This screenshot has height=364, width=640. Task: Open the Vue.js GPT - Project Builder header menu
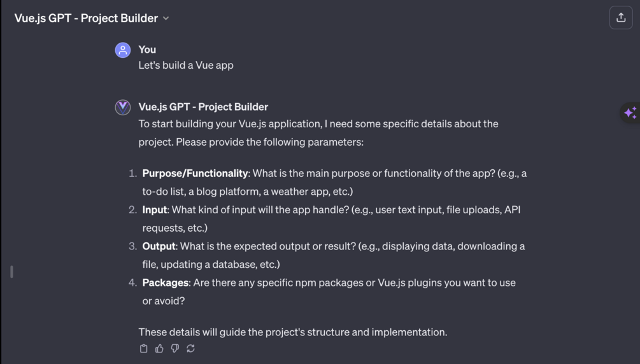pyautogui.click(x=86, y=18)
